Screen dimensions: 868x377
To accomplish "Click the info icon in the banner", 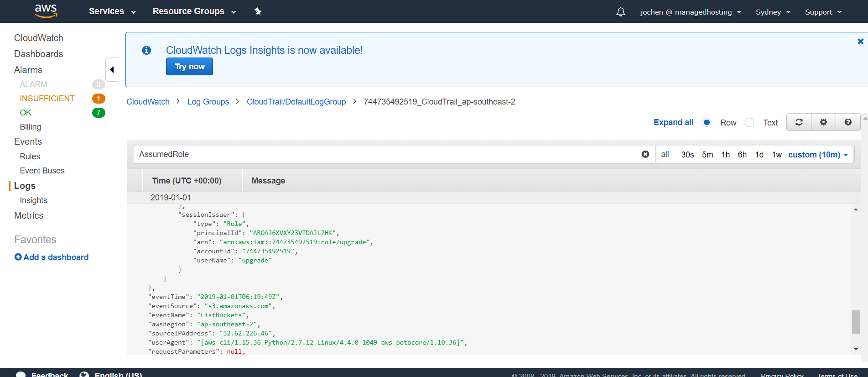I will [x=146, y=50].
